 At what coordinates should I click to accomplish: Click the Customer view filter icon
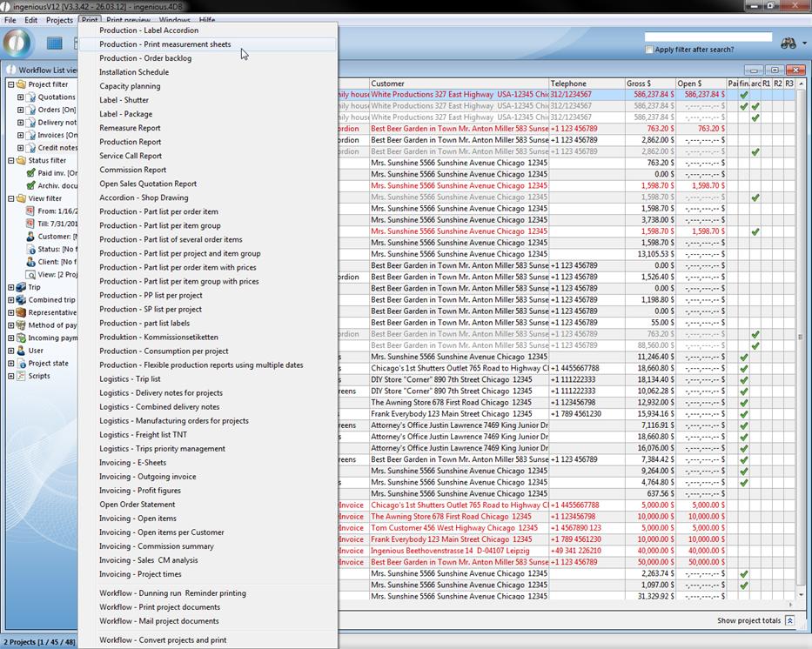click(30, 237)
